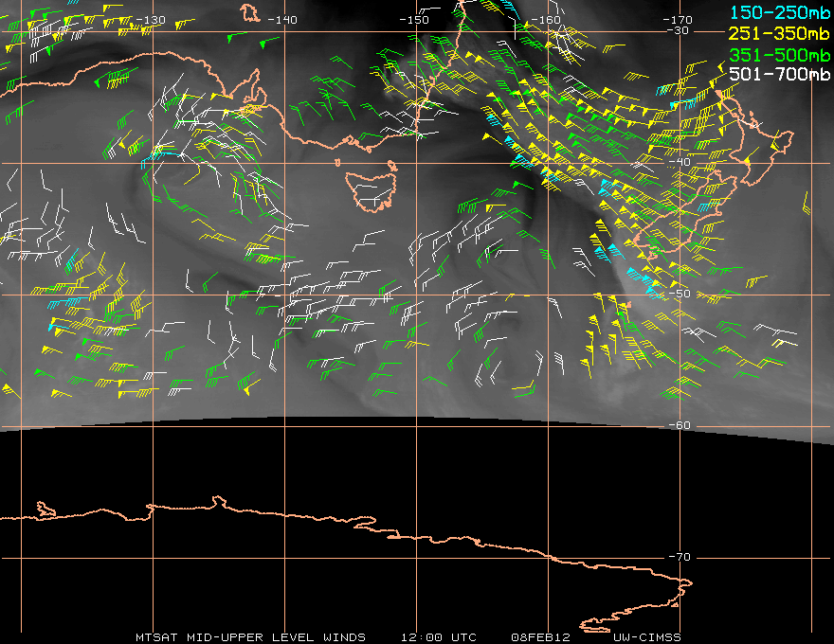Select the yellow 251-350mb legend entry

point(779,33)
